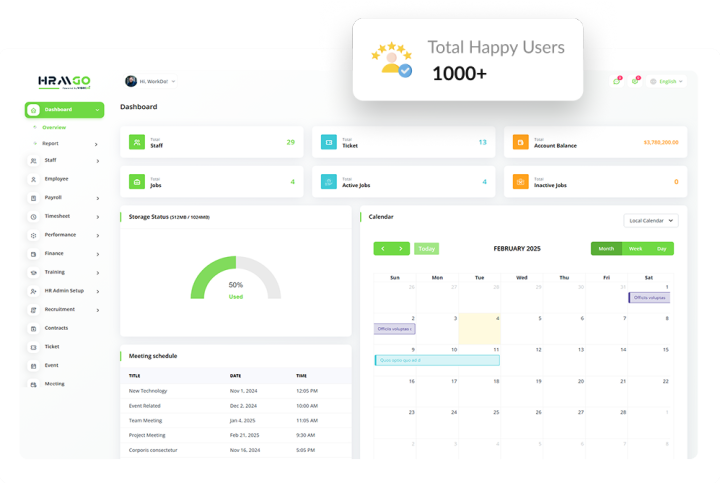Open the first chat notification icon in header

[617, 81]
